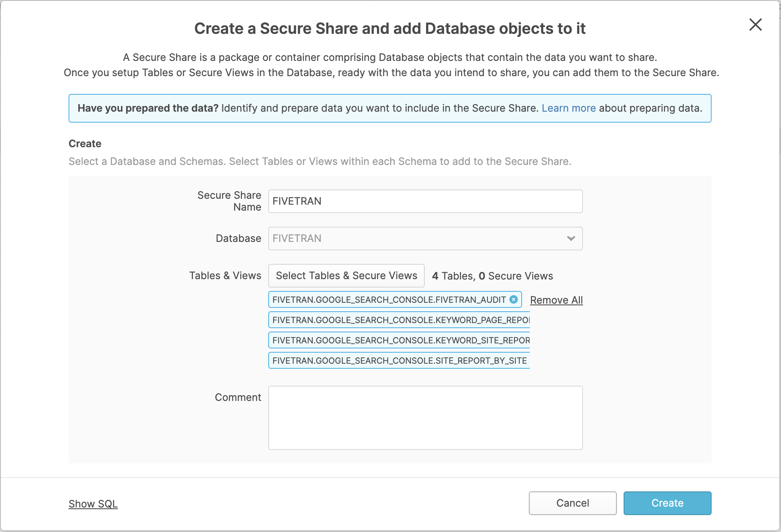The height and width of the screenshot is (532, 781).
Task: Click the Remove All link
Action: click(x=556, y=300)
